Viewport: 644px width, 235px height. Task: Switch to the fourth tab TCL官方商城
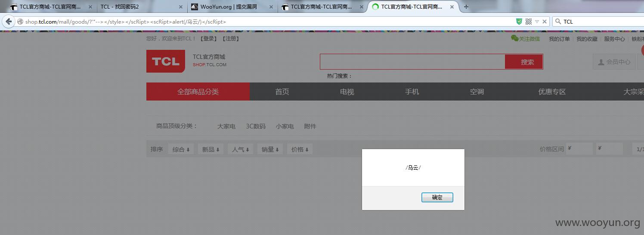pyautogui.click(x=323, y=7)
